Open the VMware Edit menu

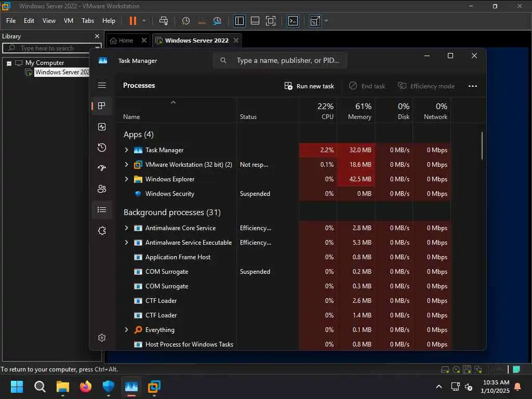coord(29,21)
